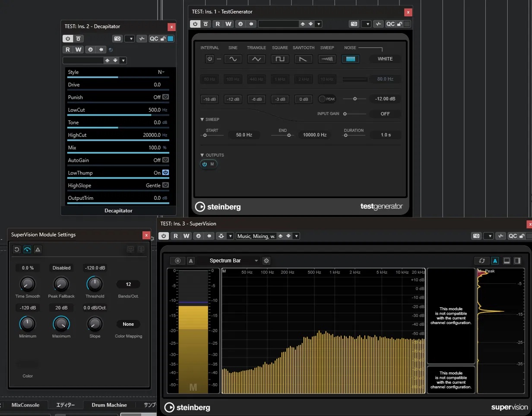Turn off the LowThump switch

(x=165, y=173)
